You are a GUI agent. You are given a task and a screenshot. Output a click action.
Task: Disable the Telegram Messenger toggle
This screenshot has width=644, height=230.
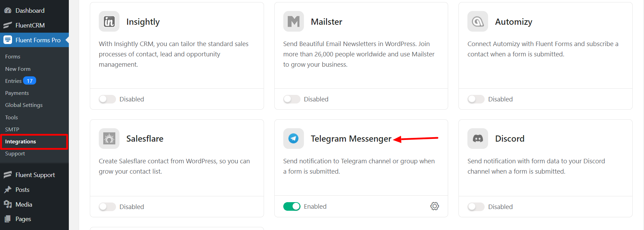(292, 206)
